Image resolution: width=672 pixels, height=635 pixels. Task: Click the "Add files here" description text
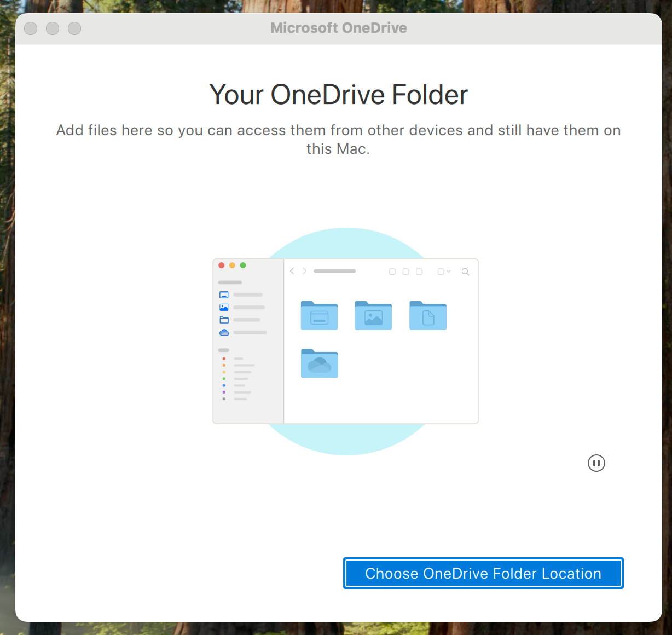pyautogui.click(x=338, y=139)
